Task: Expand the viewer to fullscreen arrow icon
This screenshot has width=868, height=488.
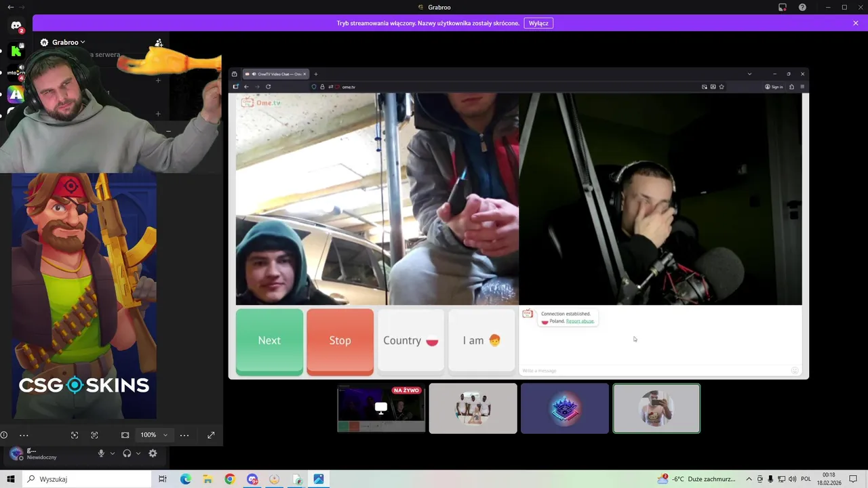Action: tap(211, 435)
